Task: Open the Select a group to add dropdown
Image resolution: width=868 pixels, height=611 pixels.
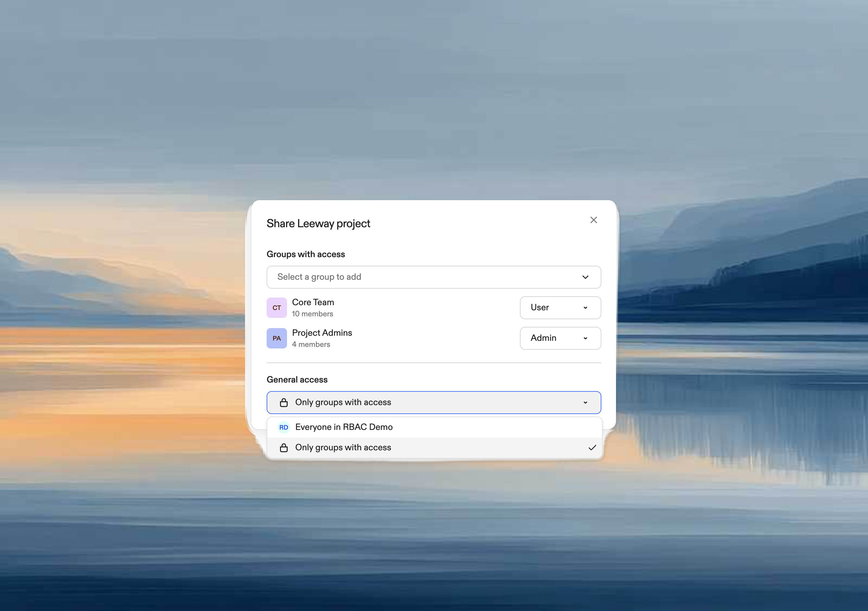Action: tap(433, 277)
